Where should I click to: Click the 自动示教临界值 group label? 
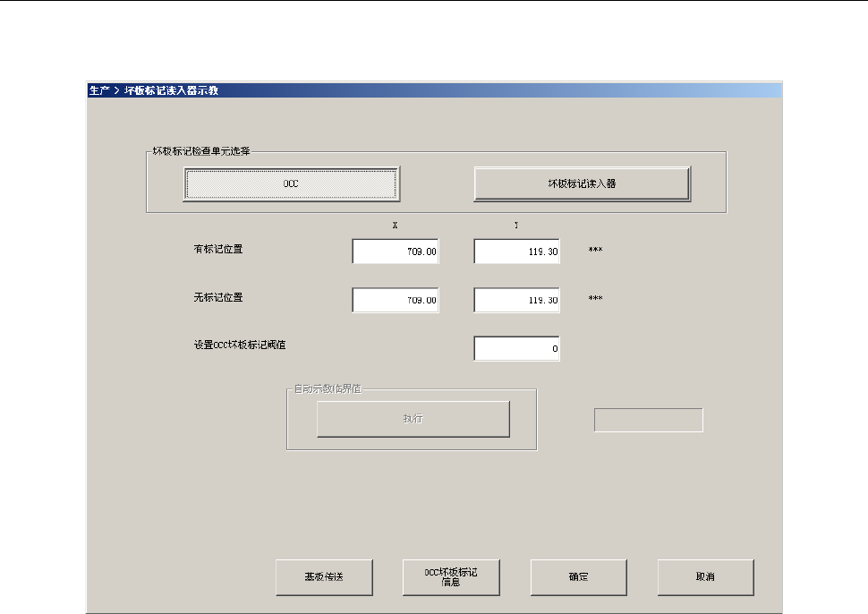328,389
